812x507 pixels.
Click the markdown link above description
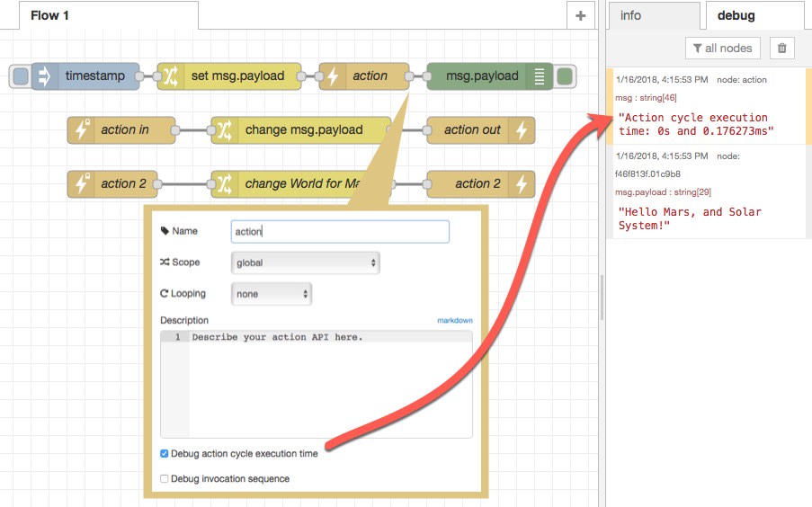pos(455,321)
